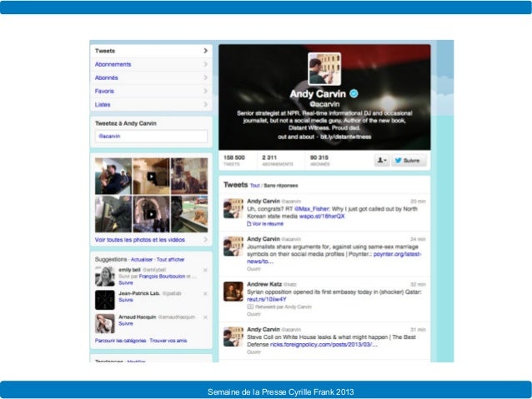Open the bit.ly/distantwitness link

346,137
